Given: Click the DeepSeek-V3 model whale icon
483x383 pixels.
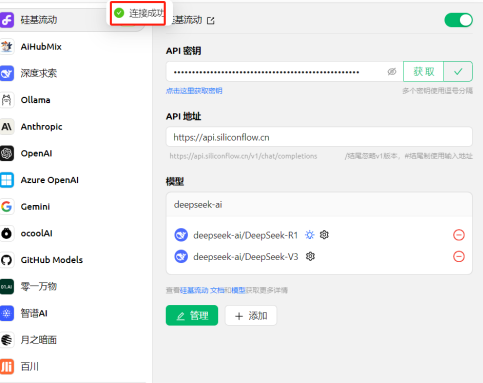Looking at the screenshot, I should coord(181,257).
